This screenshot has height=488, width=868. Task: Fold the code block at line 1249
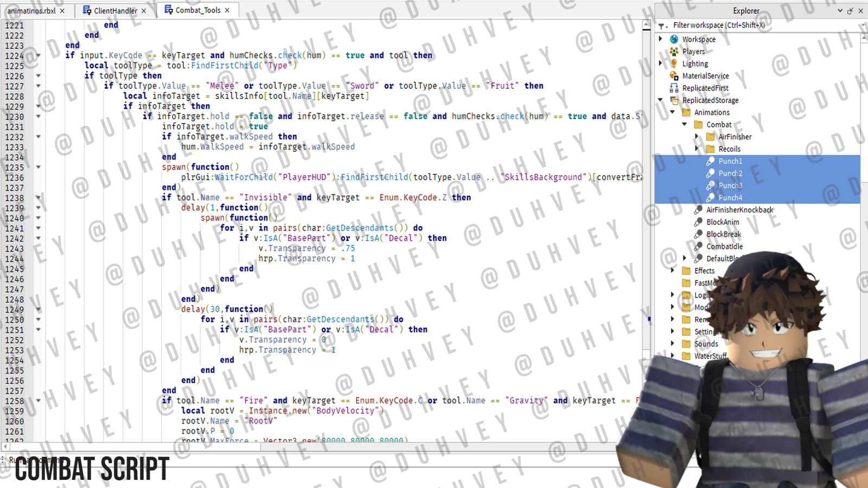tap(39, 310)
